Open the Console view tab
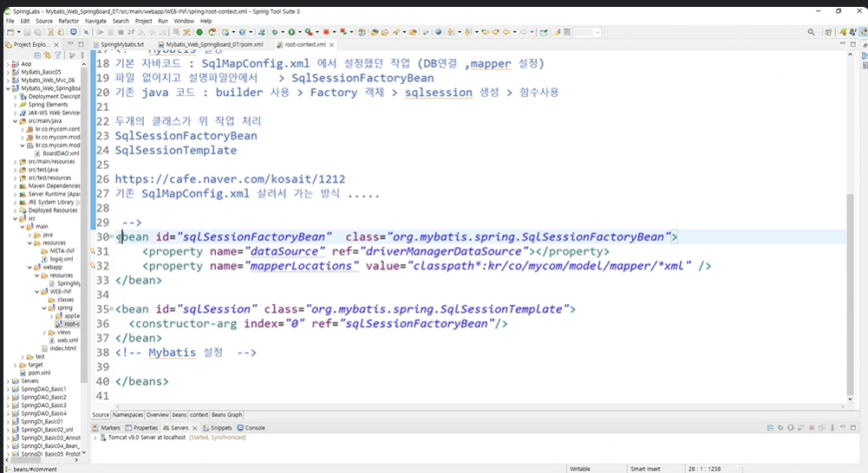Viewport: 868px width, 473px height. [251, 428]
